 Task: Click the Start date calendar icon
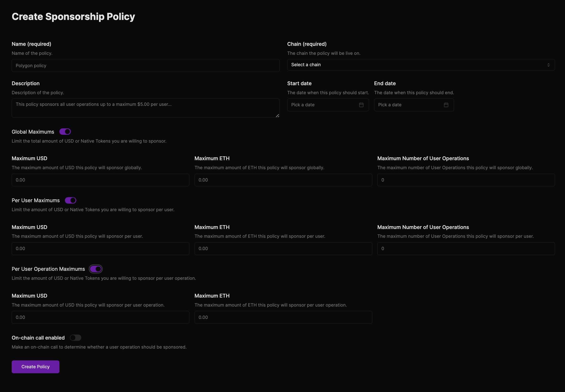click(x=361, y=105)
